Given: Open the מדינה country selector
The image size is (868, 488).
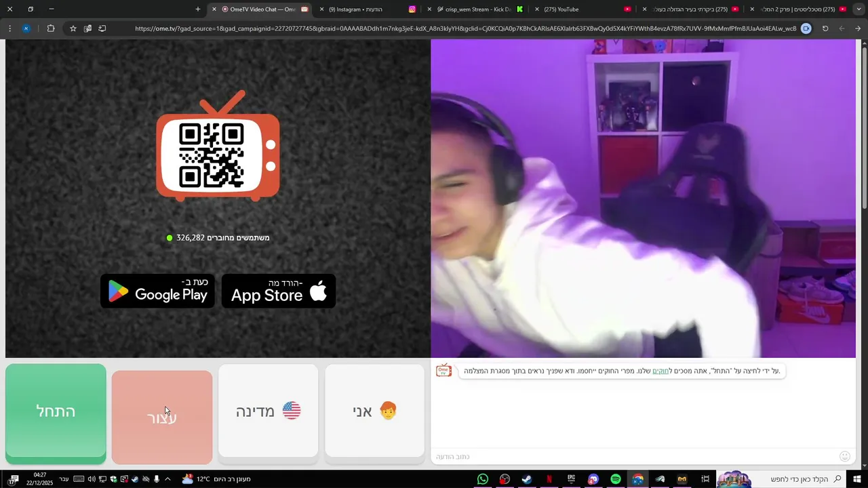Looking at the screenshot, I should [269, 411].
